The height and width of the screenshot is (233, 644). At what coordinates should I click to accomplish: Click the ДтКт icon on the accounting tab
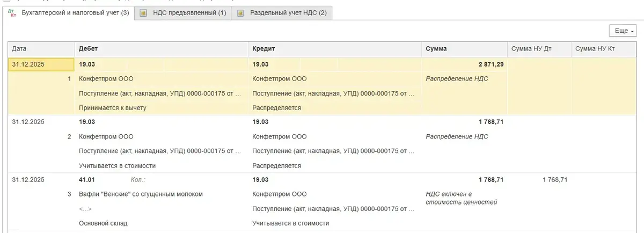[x=13, y=13]
